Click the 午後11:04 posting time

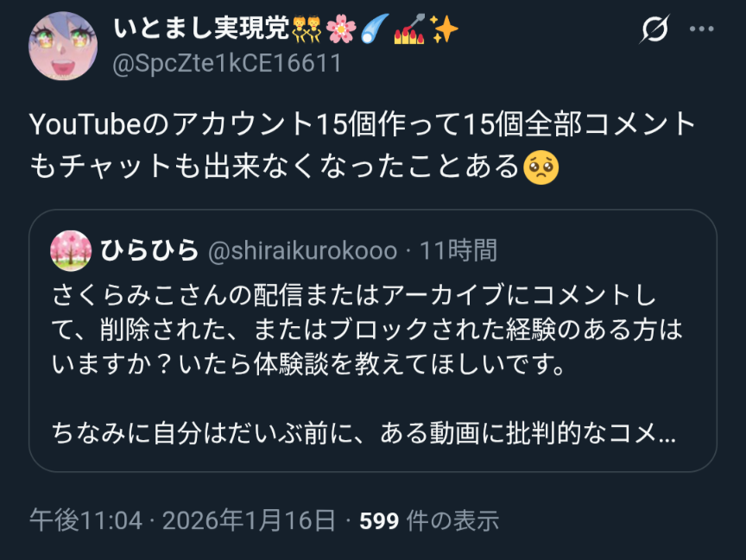(86, 520)
